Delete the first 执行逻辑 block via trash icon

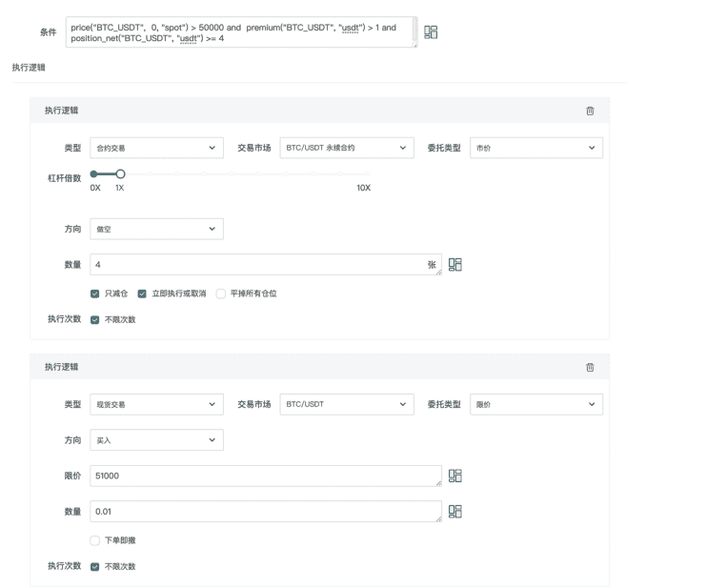coord(590,112)
